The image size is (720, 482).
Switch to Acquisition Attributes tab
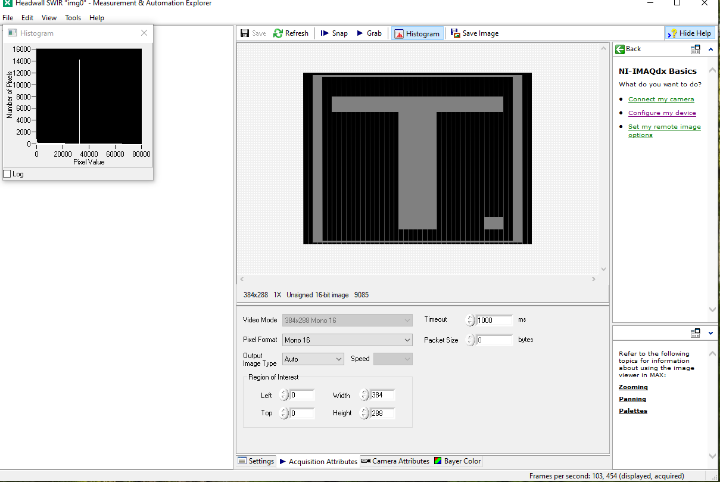(318, 461)
